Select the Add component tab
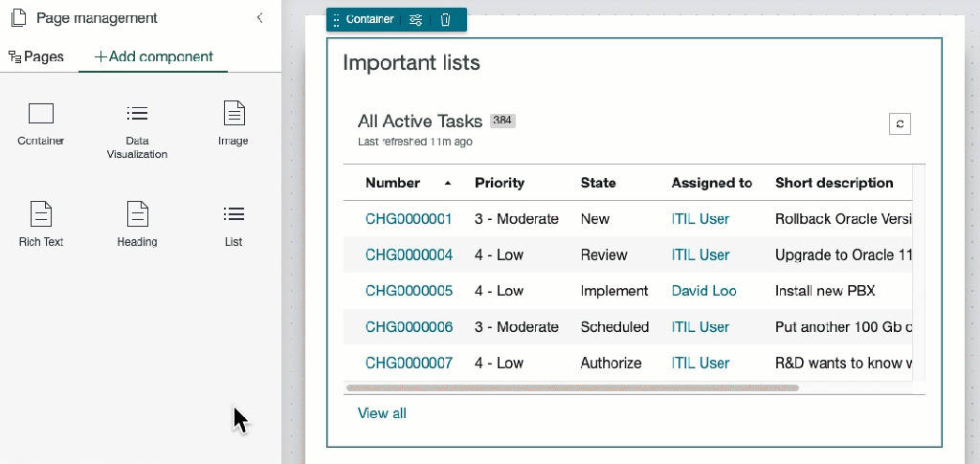The width and height of the screenshot is (980, 464). click(153, 56)
